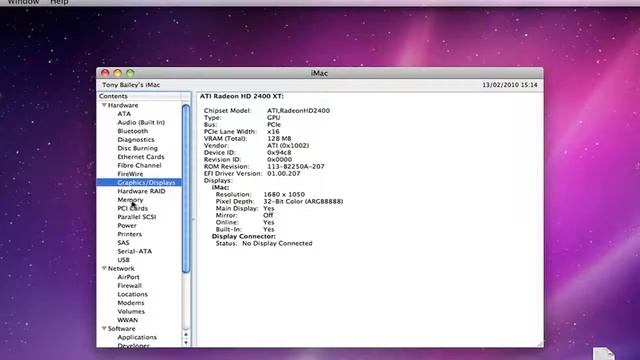Select WWAN under Network
The height and width of the screenshot is (360, 640).
click(128, 320)
